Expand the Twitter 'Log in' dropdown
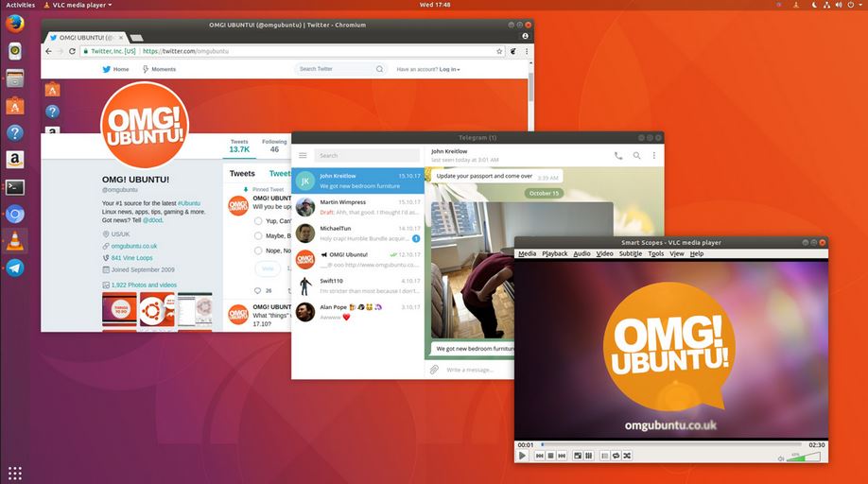 (x=449, y=69)
